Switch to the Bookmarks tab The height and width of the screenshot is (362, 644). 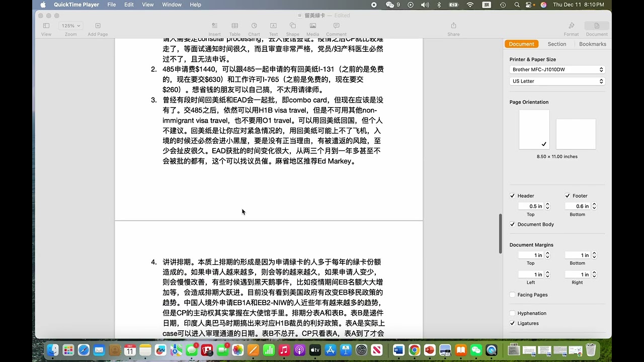click(593, 44)
